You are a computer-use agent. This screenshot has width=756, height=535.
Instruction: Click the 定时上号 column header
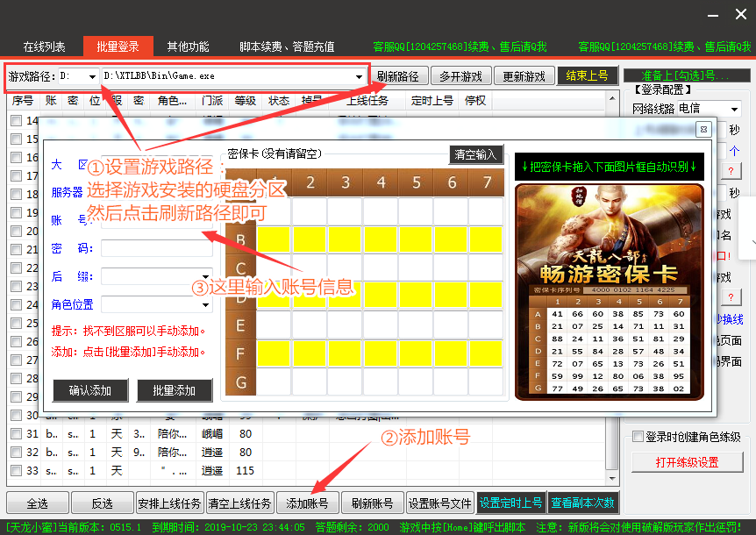432,100
